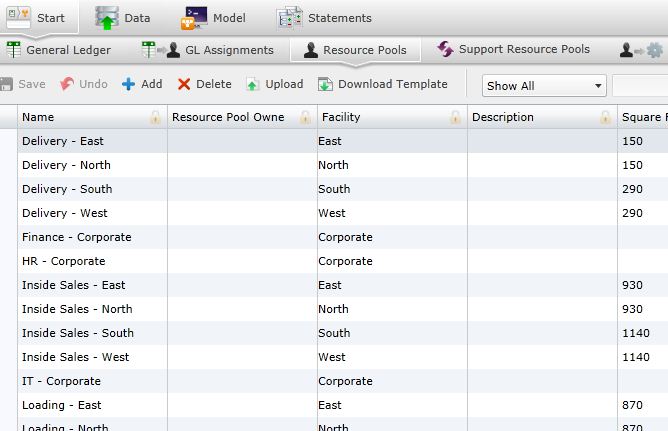Viewport: 668px width, 431px height.
Task: Click the red X Delete icon
Action: pos(184,85)
